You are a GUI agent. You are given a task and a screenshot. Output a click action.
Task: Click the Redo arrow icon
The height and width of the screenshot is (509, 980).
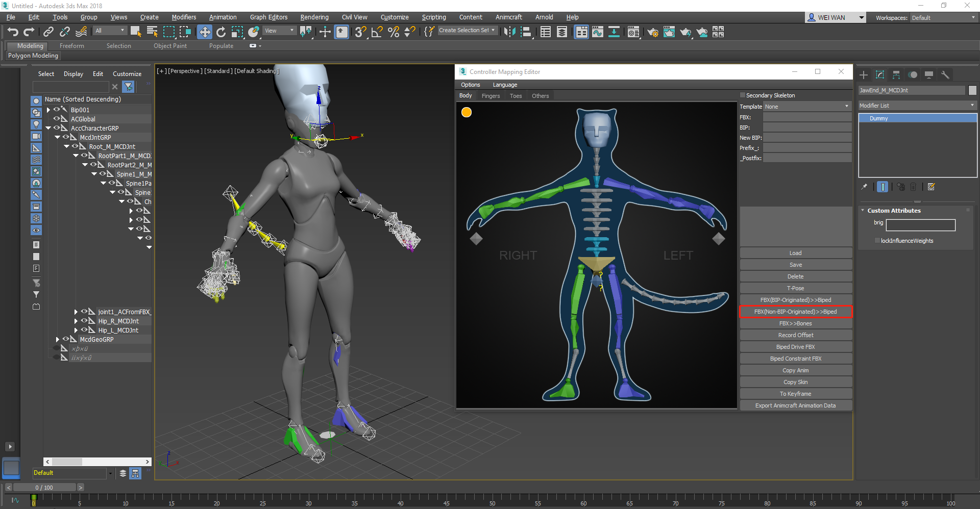(x=29, y=32)
